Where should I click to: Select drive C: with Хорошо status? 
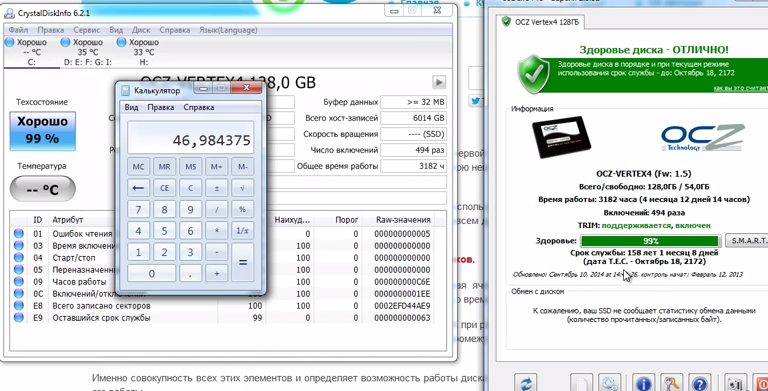(x=32, y=52)
